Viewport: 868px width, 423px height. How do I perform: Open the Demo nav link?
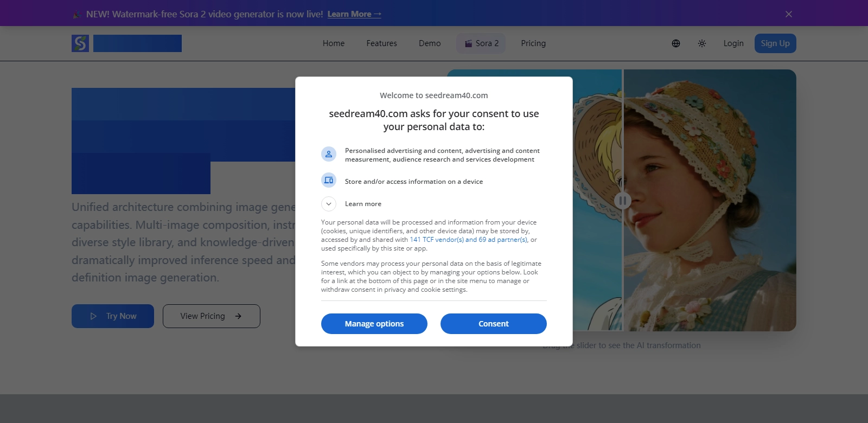430,43
